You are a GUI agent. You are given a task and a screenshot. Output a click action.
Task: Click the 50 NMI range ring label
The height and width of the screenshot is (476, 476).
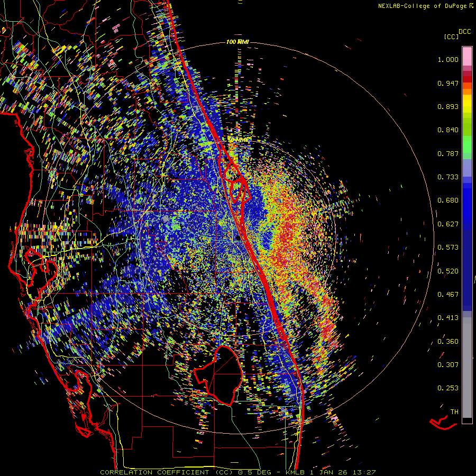(239, 140)
